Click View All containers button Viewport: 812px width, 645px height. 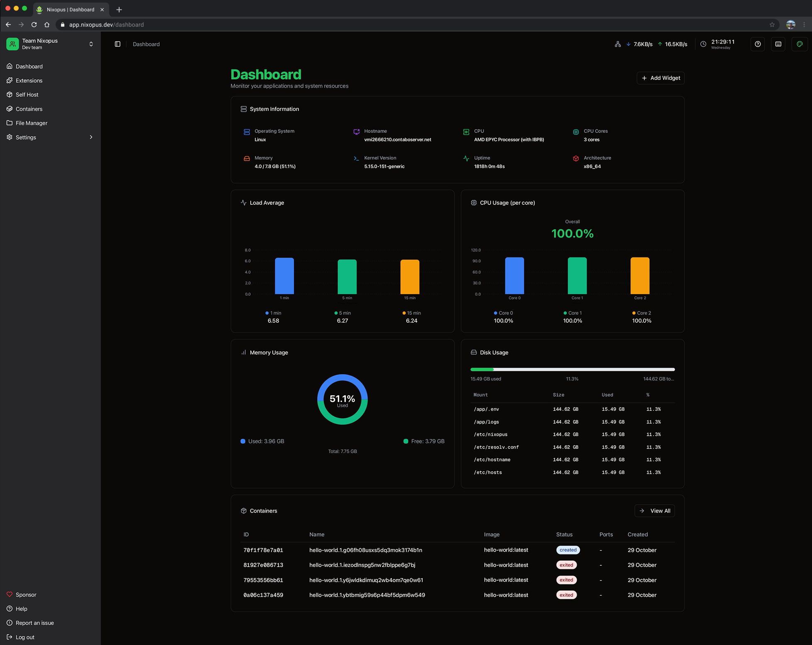pyautogui.click(x=655, y=511)
